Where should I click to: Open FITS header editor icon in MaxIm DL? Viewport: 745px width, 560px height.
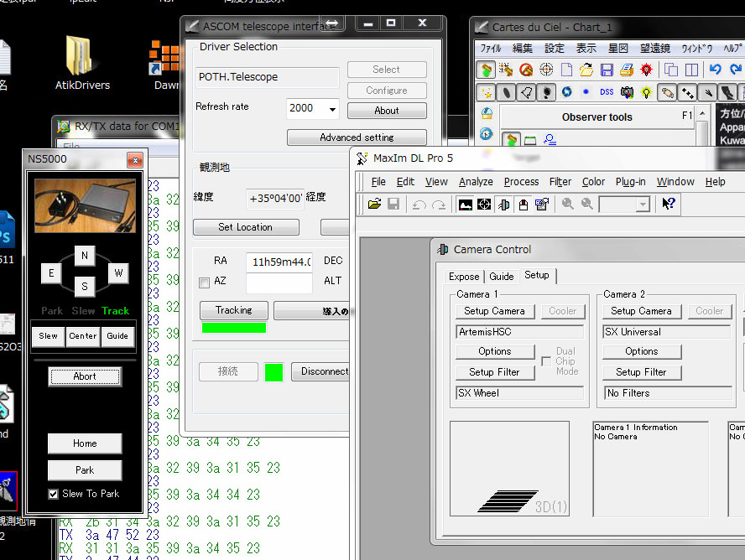click(542, 205)
